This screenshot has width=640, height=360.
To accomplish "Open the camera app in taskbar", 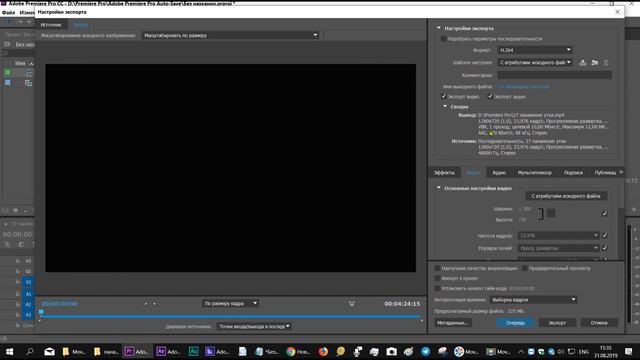I will pyautogui.click(x=391, y=351).
